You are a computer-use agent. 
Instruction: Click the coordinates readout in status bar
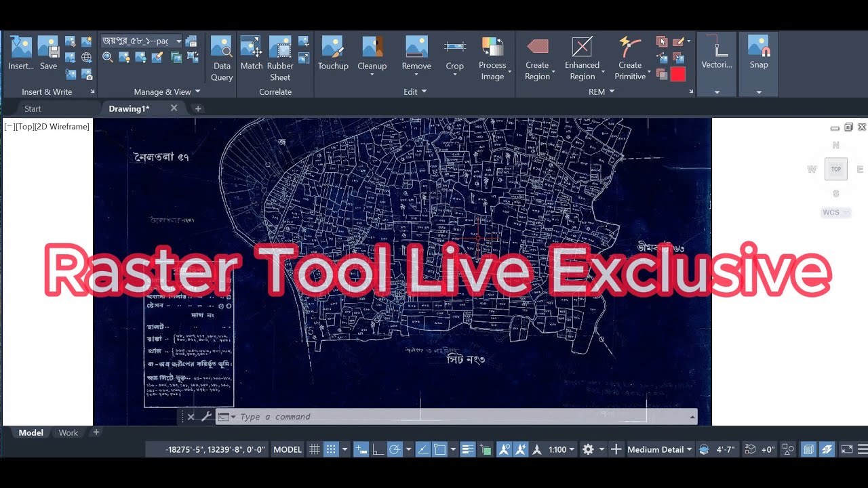tap(216, 449)
